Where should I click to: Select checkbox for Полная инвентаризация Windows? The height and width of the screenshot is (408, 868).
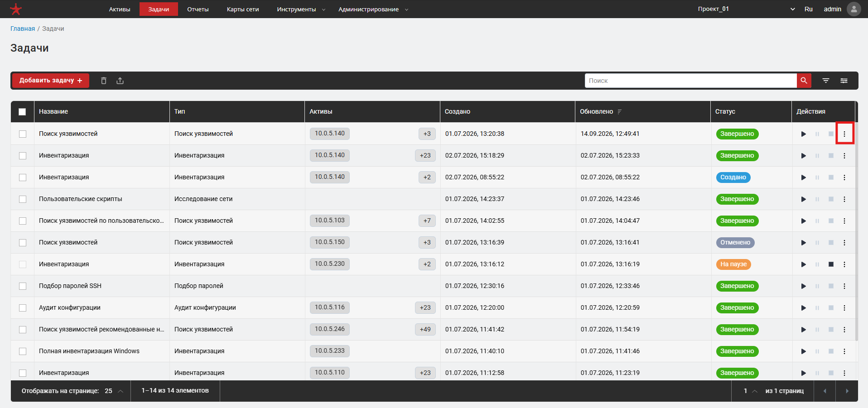coord(23,351)
